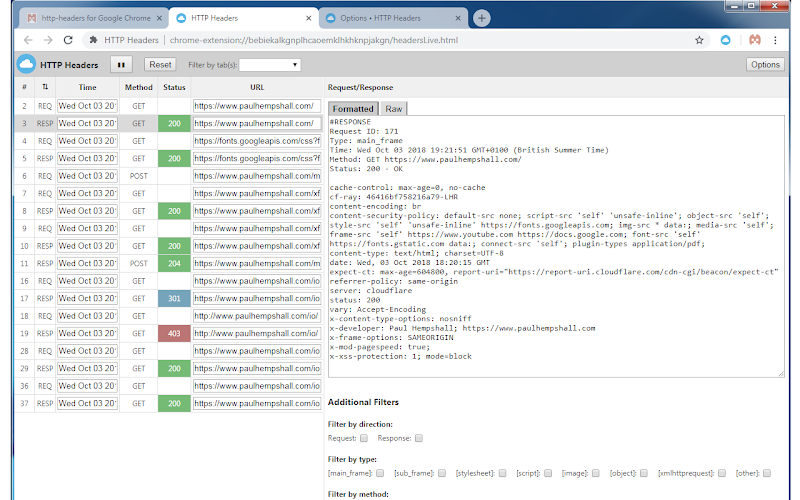Image resolution: width=800 pixels, height=500 pixels.
Task: Click the sort arrows column header
Action: pyautogui.click(x=45, y=87)
